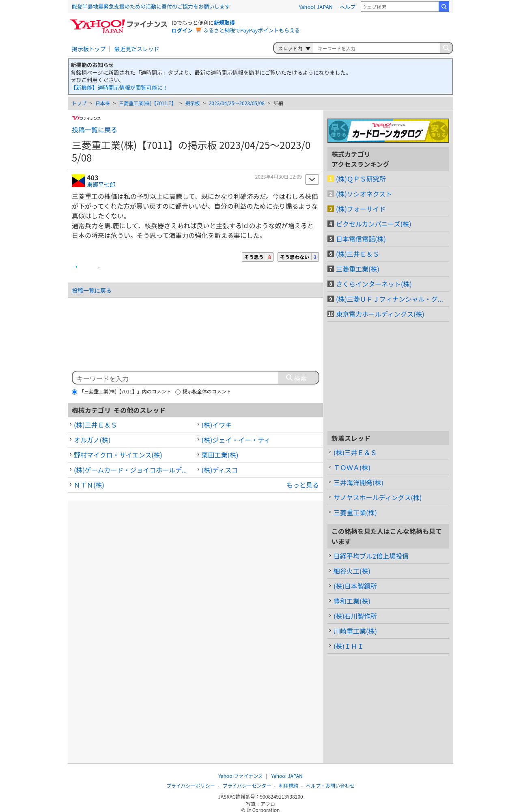Screen dimensions: 521x812
Task: Open ranking 8 さくらインターネット(株)
Action: coord(374,284)
